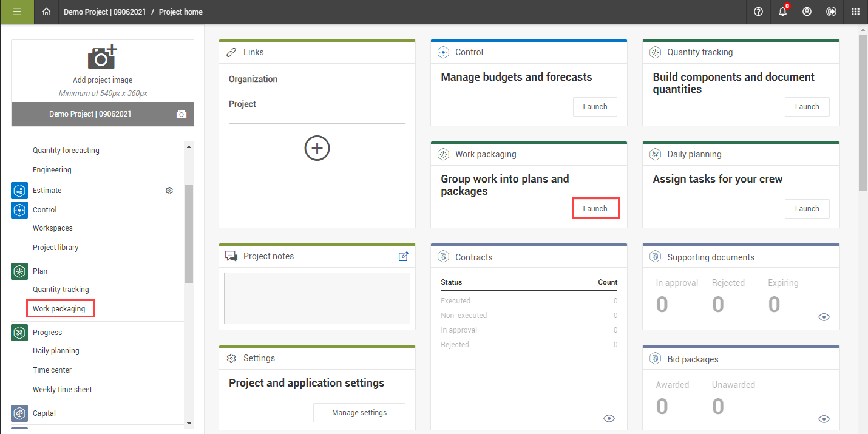Toggle Supporting documents eye icon

coord(824,317)
